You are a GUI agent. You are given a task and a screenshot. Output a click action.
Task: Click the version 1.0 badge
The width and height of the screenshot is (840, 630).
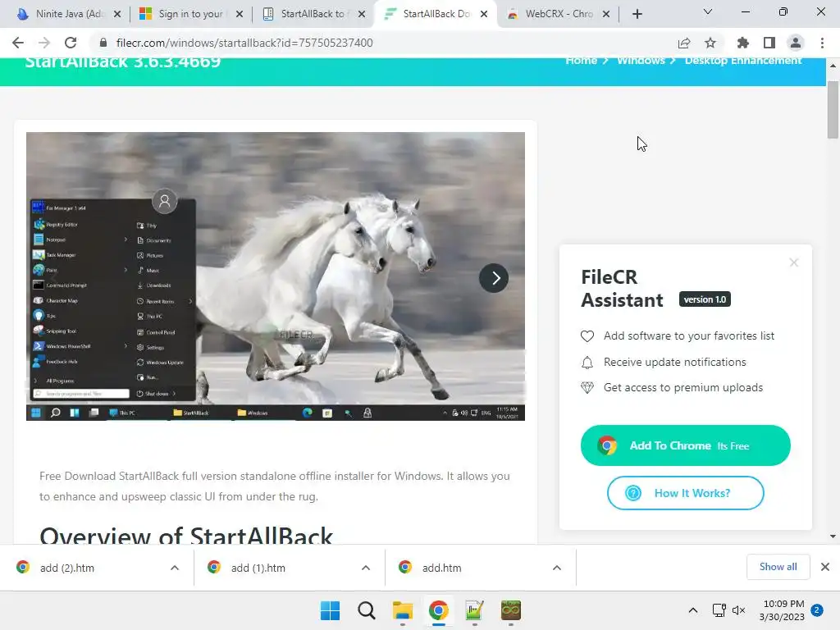[705, 299]
